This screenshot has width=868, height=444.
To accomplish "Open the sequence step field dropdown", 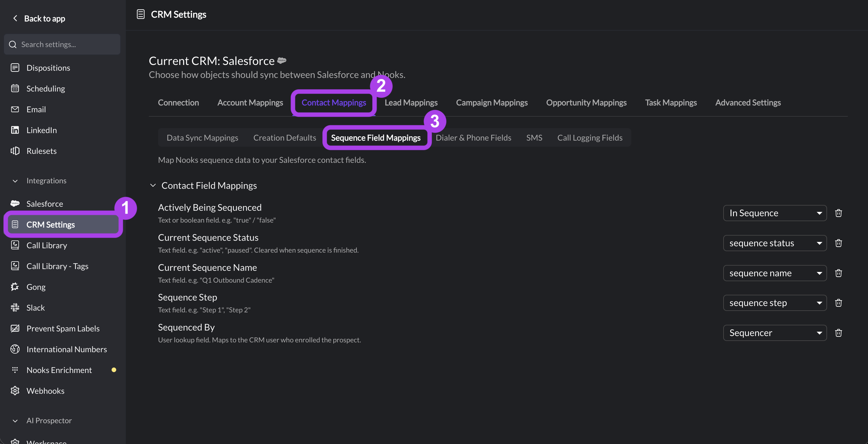I will pyautogui.click(x=775, y=303).
